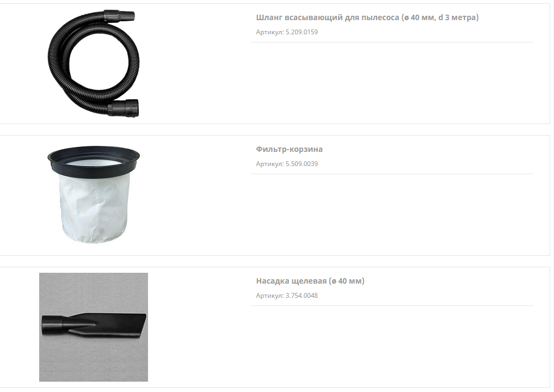Click '(ø 40 мм, d 3 метра)' in the hose title
Viewport: 554px width, 392px height.
[440, 17]
